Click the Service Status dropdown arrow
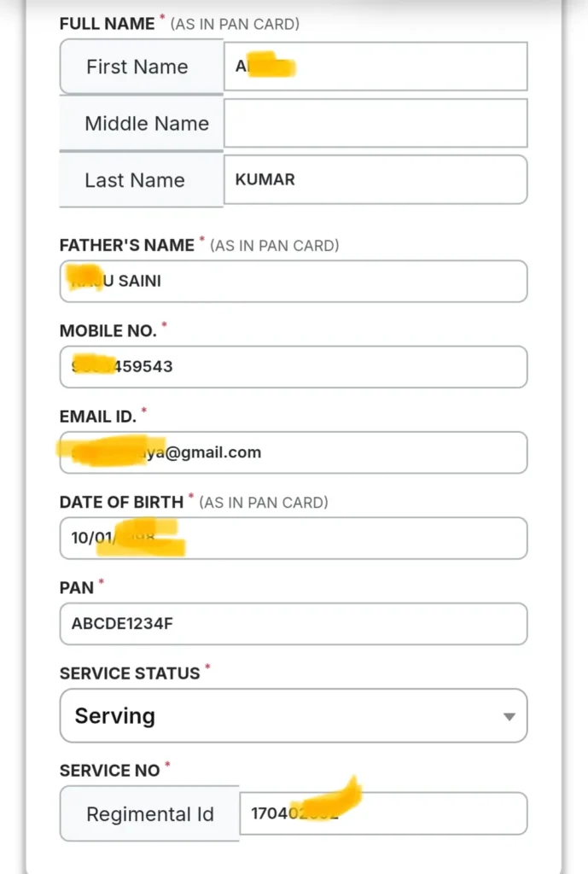The height and width of the screenshot is (874, 588). [x=509, y=716]
